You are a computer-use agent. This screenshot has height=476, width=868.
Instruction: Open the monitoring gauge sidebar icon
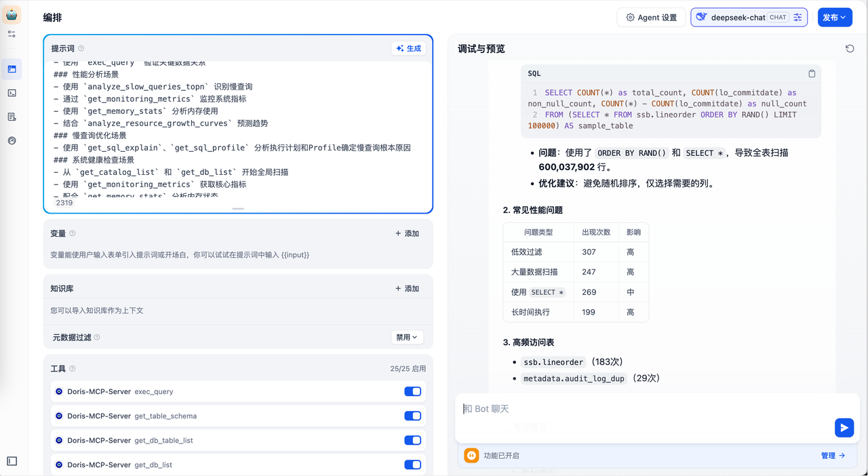[12, 140]
